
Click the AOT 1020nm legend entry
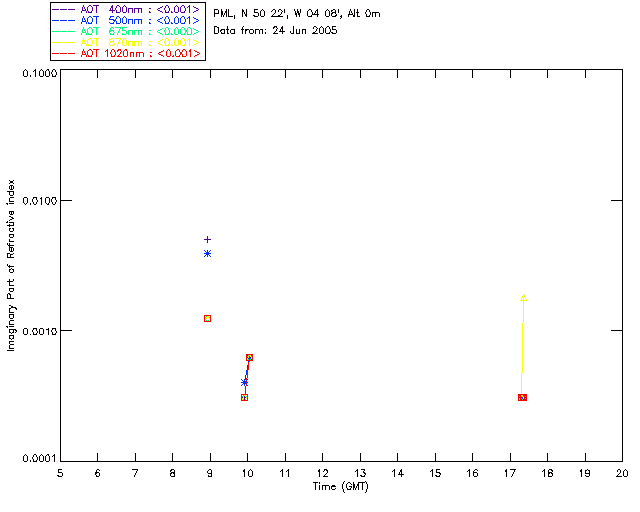point(126,53)
